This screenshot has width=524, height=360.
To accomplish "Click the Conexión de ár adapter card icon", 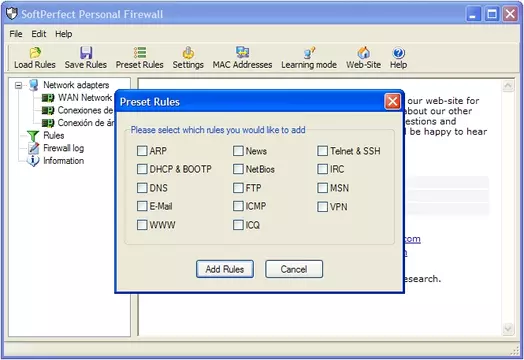I will tap(48, 123).
